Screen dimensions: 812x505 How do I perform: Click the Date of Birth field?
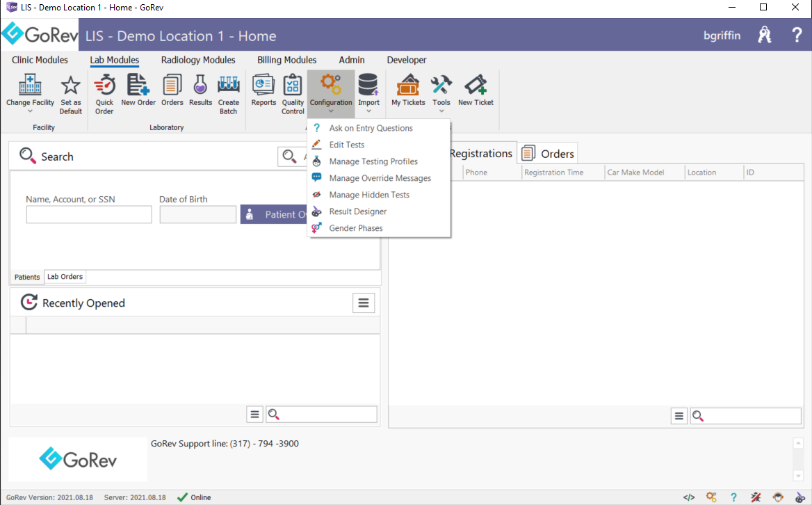point(198,214)
